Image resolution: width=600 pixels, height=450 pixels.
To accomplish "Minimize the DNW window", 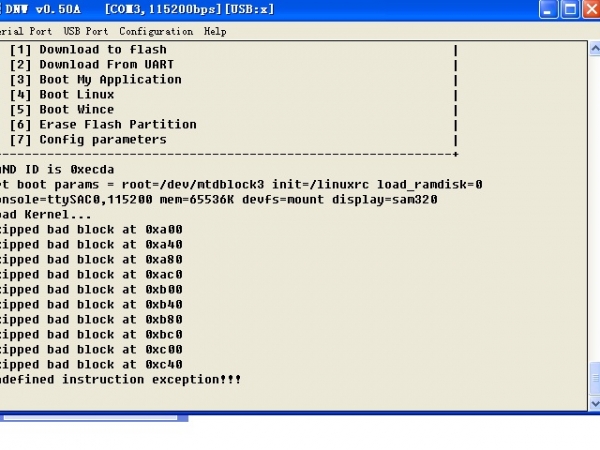I will coord(546,10).
